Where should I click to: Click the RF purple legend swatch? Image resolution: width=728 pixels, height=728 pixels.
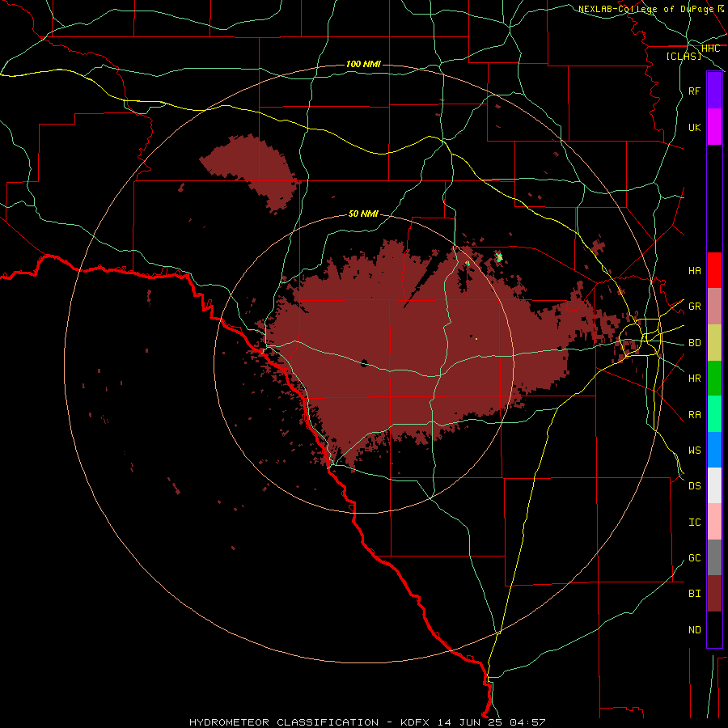coord(714,91)
